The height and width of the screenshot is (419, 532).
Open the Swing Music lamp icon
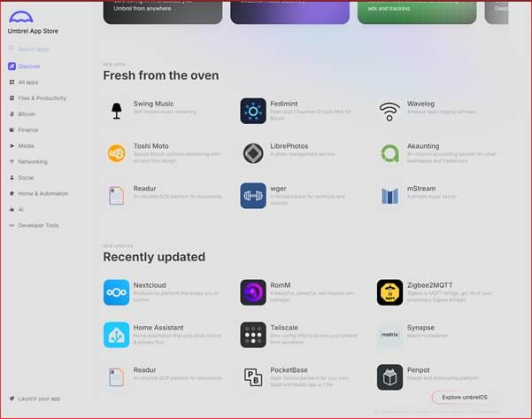tap(116, 111)
